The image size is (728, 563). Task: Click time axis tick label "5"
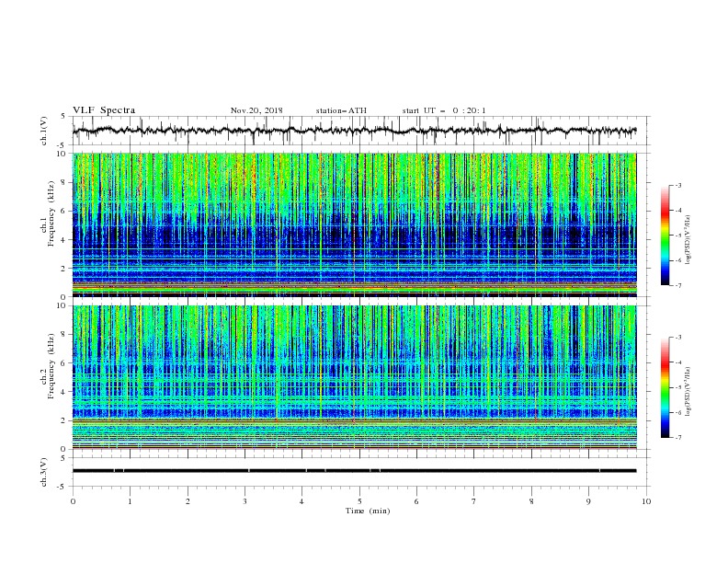coord(359,501)
